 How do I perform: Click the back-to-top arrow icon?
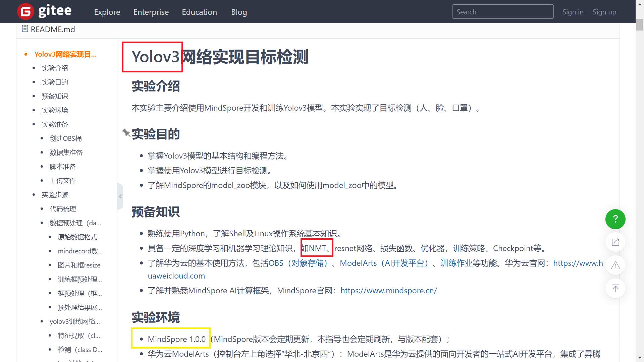pos(615,288)
